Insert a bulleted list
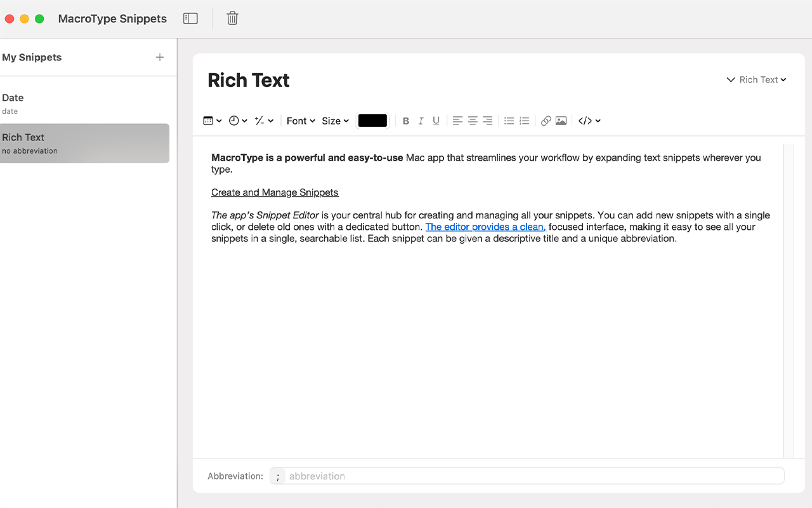Image resolution: width=812 pixels, height=508 pixels. pos(509,121)
